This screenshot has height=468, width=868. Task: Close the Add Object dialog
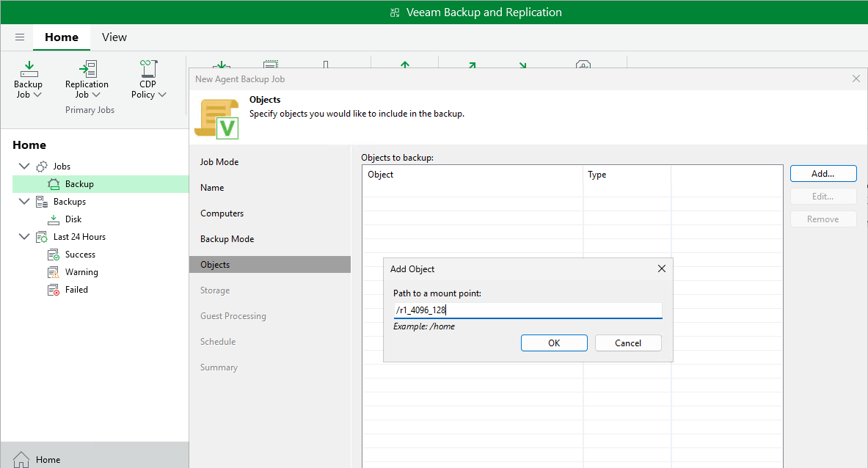[x=662, y=269]
